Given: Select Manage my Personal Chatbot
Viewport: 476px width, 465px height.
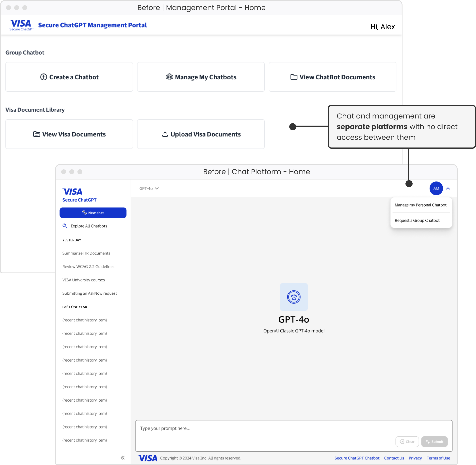Looking at the screenshot, I should click(420, 205).
